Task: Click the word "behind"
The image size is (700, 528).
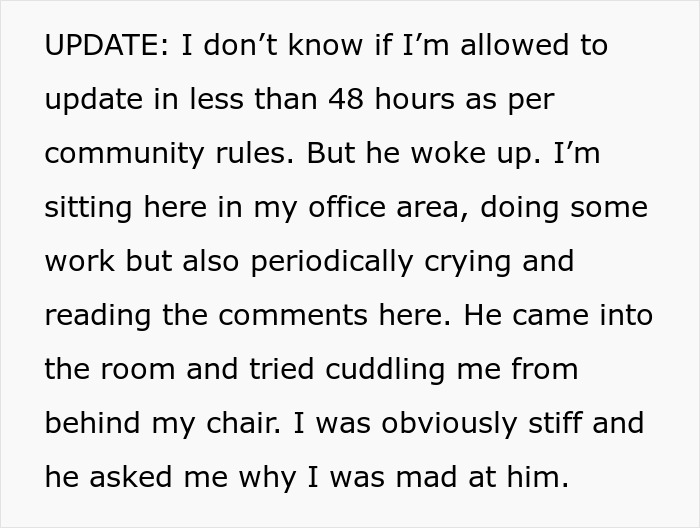Action: coord(92,423)
